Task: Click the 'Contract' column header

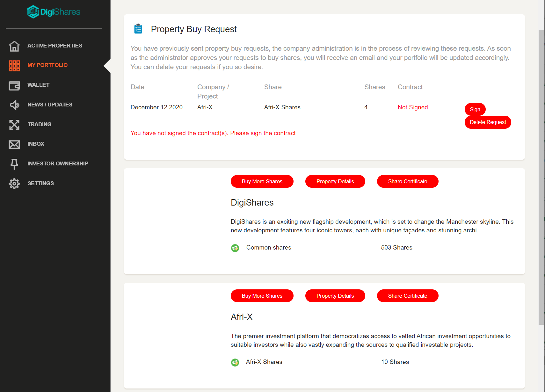Action: tap(410, 87)
